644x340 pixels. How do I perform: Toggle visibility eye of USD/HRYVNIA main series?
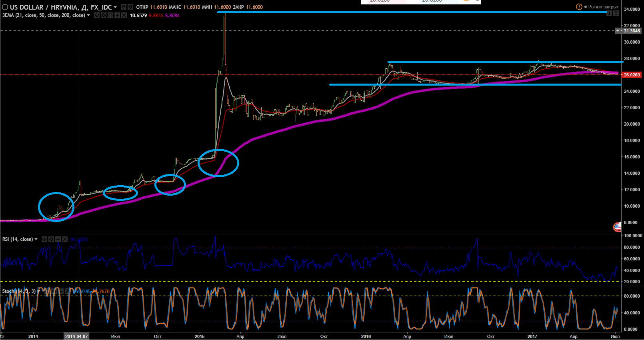pos(124,7)
